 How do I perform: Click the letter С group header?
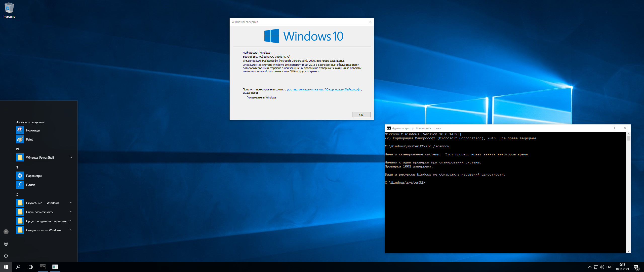tap(17, 195)
